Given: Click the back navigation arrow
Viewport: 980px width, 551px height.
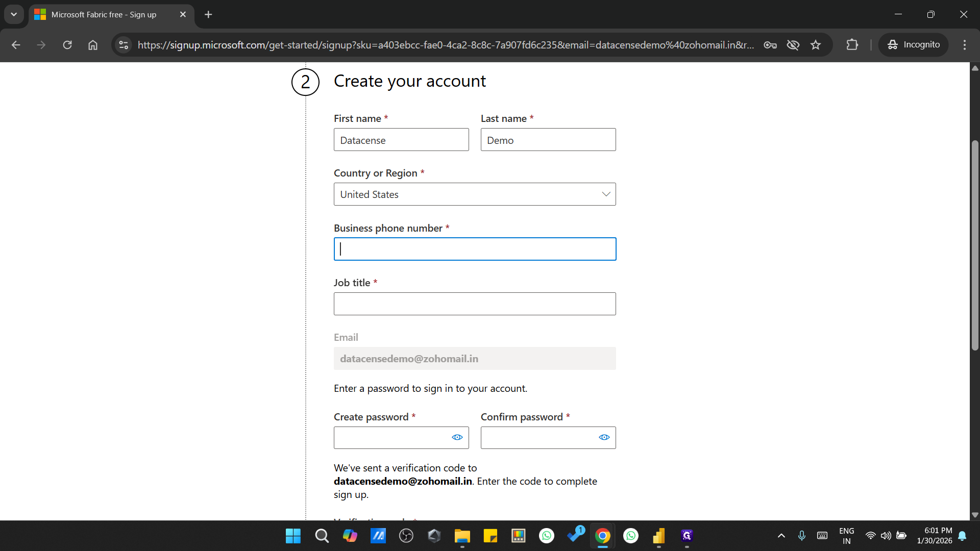Looking at the screenshot, I should click(x=16, y=45).
